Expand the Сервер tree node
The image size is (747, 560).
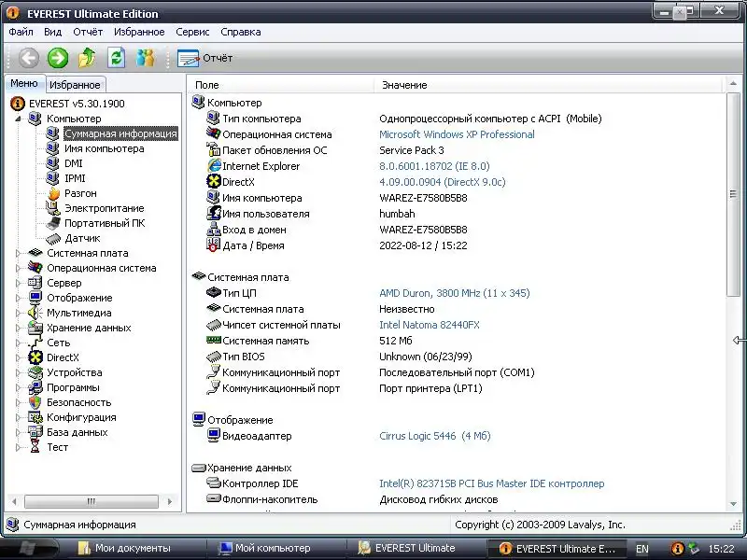18,283
